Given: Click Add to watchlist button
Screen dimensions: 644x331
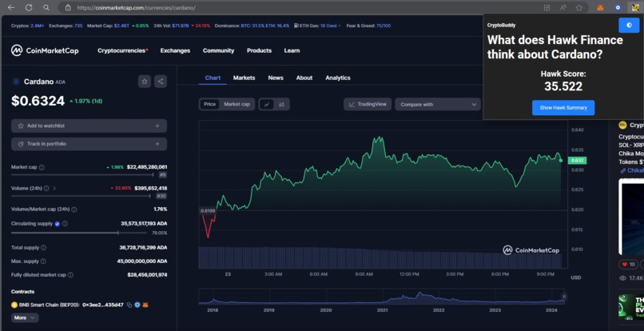Looking at the screenshot, I should (89, 126).
